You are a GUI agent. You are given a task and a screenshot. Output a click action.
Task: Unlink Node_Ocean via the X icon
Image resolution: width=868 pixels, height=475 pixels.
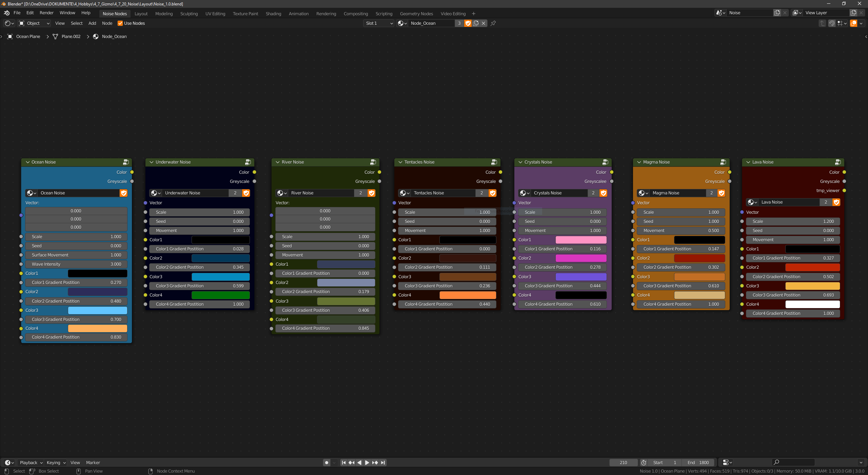point(484,23)
